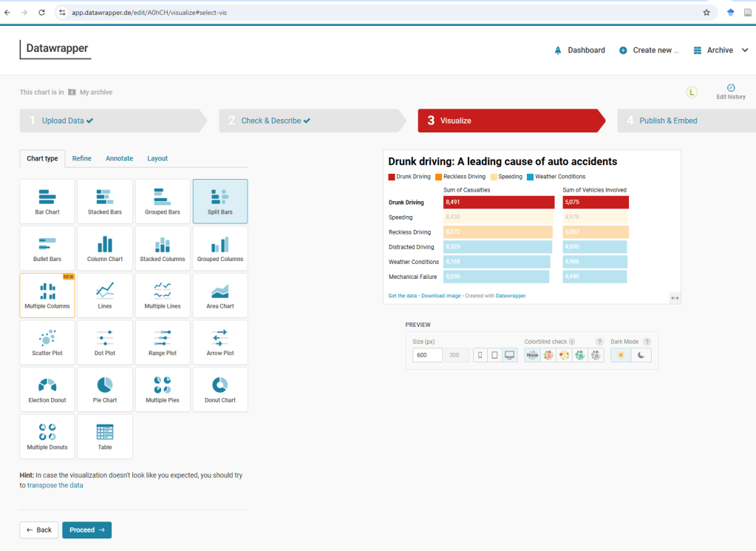Click the Edit history clock icon

tap(731, 87)
